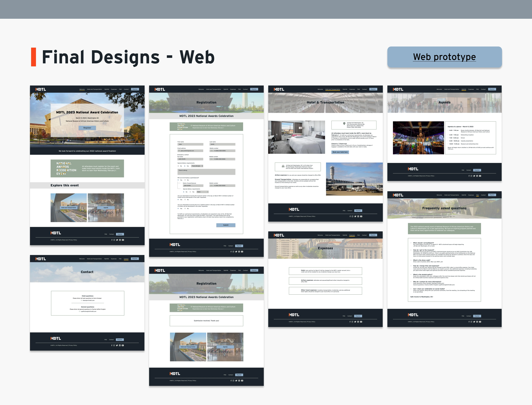Viewport: 532px width, 405px height.
Task: Click location pin icon beside JW Marriott address
Action: point(344,123)
